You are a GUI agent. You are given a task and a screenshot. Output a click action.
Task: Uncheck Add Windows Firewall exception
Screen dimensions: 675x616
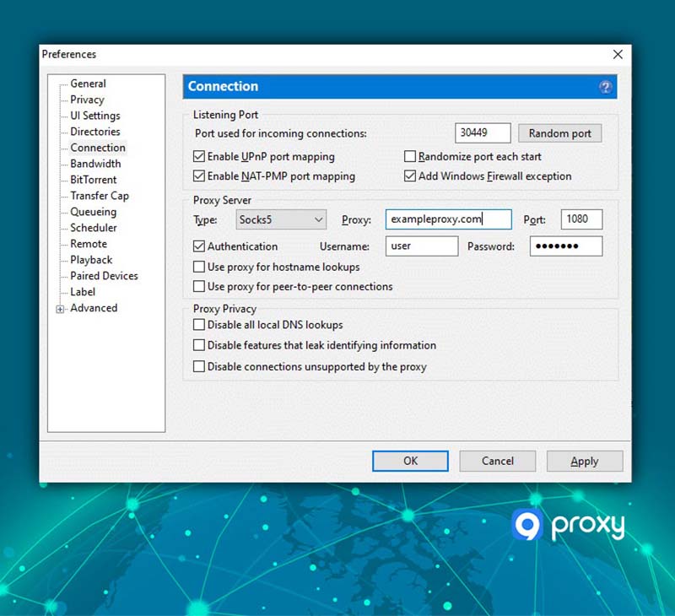[x=410, y=176]
